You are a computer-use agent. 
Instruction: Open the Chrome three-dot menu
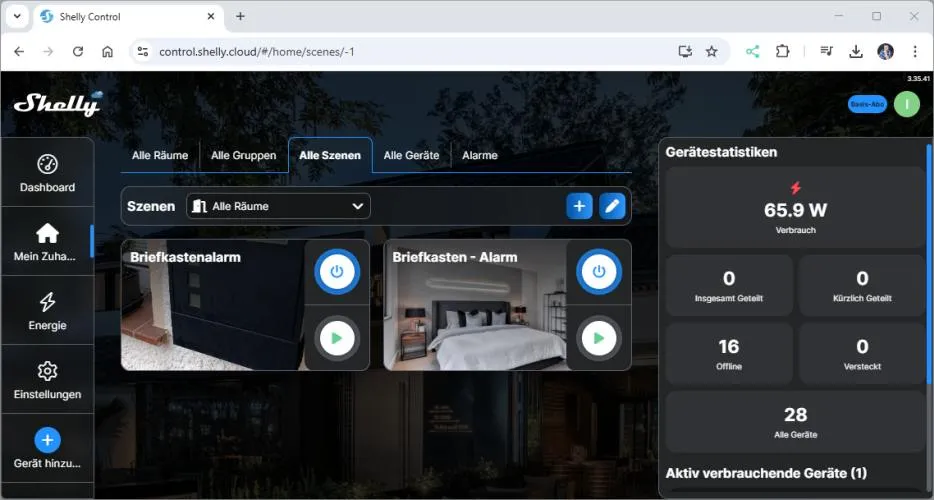click(x=914, y=51)
